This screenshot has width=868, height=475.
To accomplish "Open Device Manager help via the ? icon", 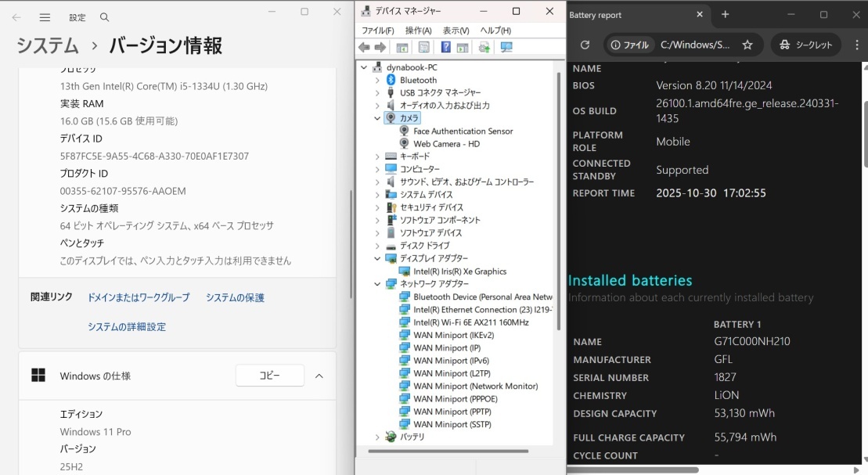I will [446, 47].
